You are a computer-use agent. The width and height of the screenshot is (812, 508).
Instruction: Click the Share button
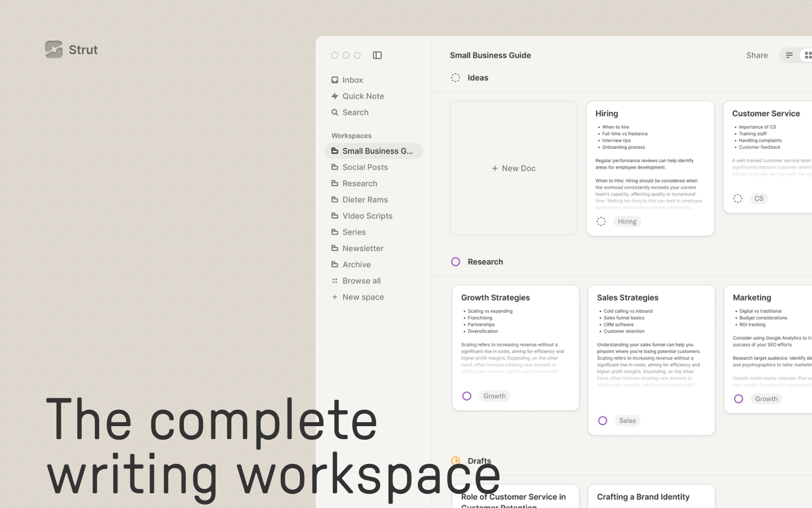[x=757, y=55]
